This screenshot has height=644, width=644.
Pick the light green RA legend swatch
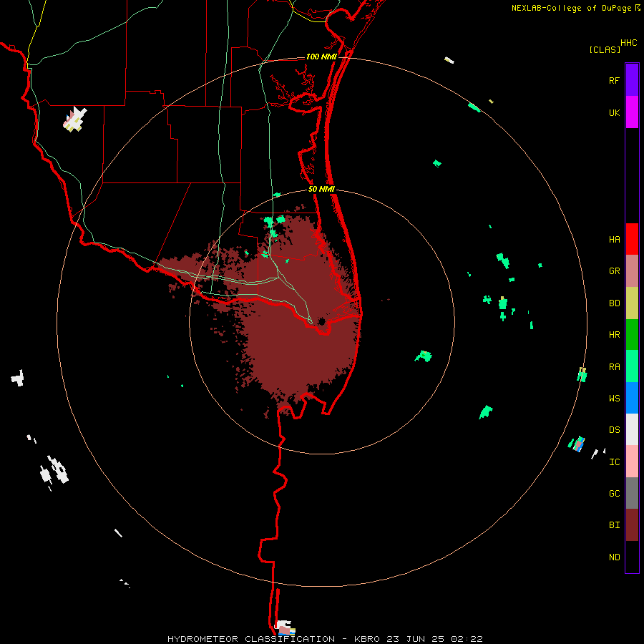632,366
